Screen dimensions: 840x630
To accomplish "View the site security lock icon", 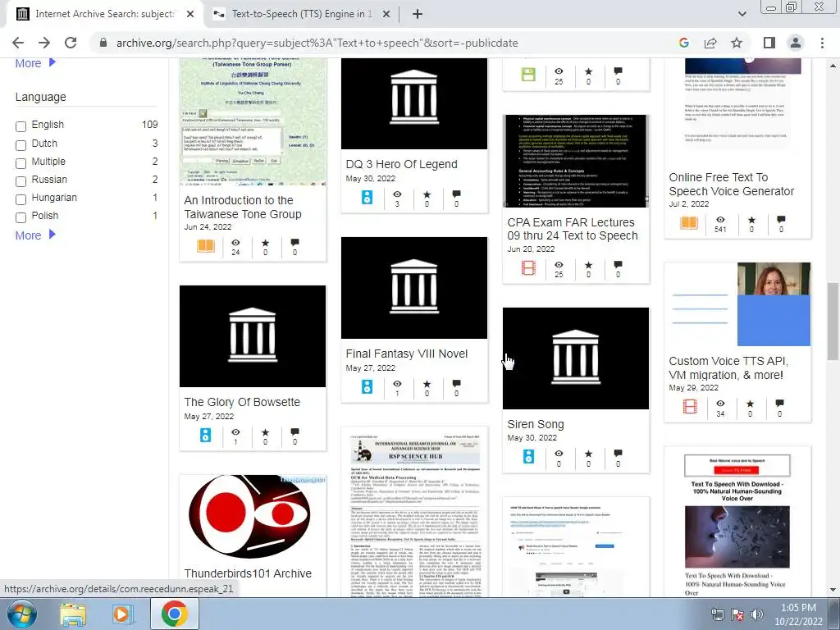I will coord(103,43).
